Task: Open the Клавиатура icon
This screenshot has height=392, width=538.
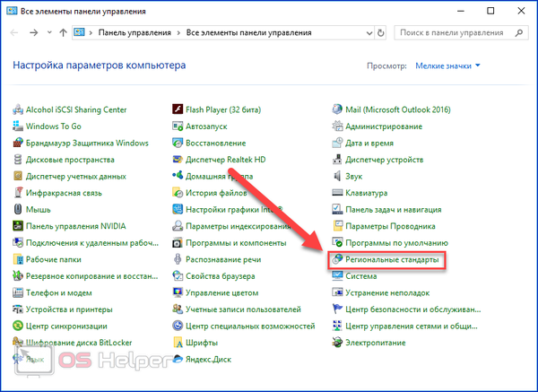Action: click(x=337, y=193)
